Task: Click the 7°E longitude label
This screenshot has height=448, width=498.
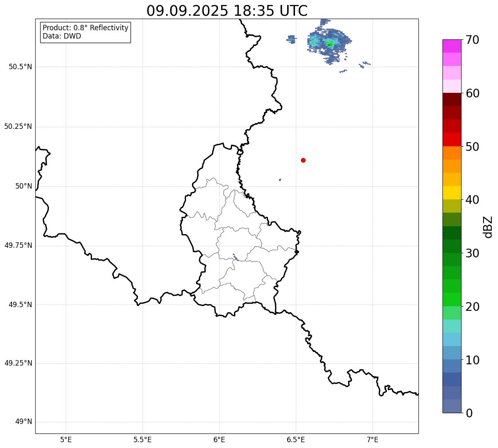Action: pos(372,439)
